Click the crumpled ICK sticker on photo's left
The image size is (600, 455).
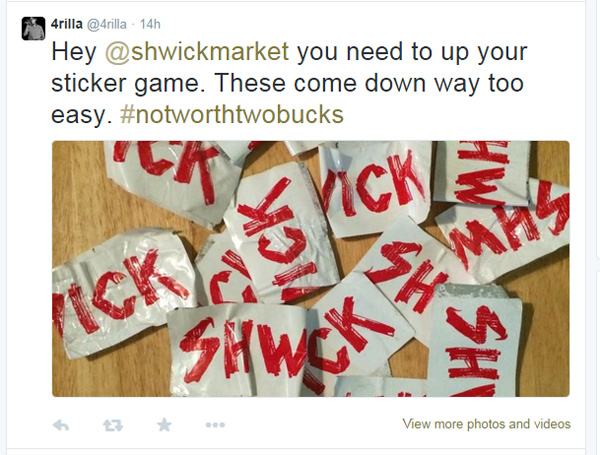[122, 291]
